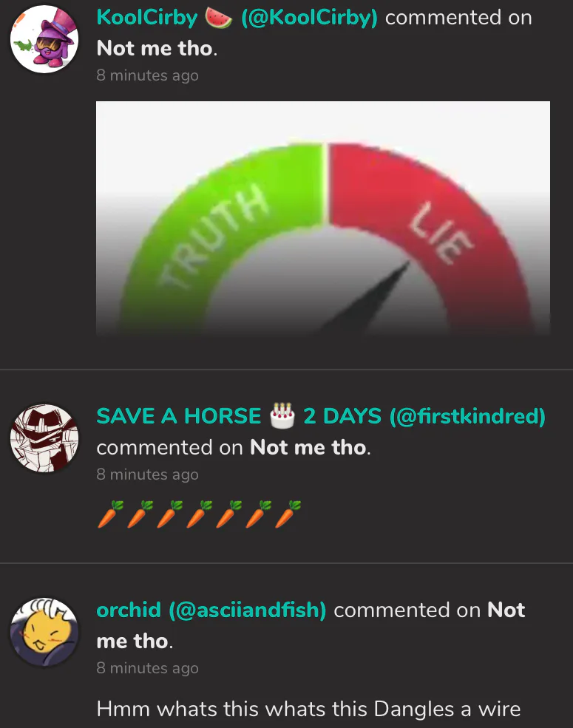Image resolution: width=573 pixels, height=728 pixels.
Task: Open SAVE A HORSE 2 DAYS username link
Action: coord(321,416)
